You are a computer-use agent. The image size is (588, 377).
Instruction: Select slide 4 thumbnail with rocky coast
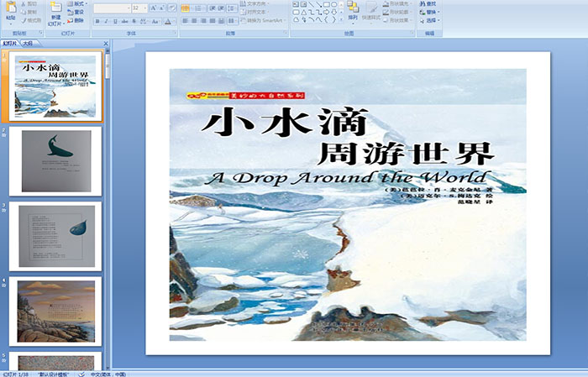click(x=55, y=311)
